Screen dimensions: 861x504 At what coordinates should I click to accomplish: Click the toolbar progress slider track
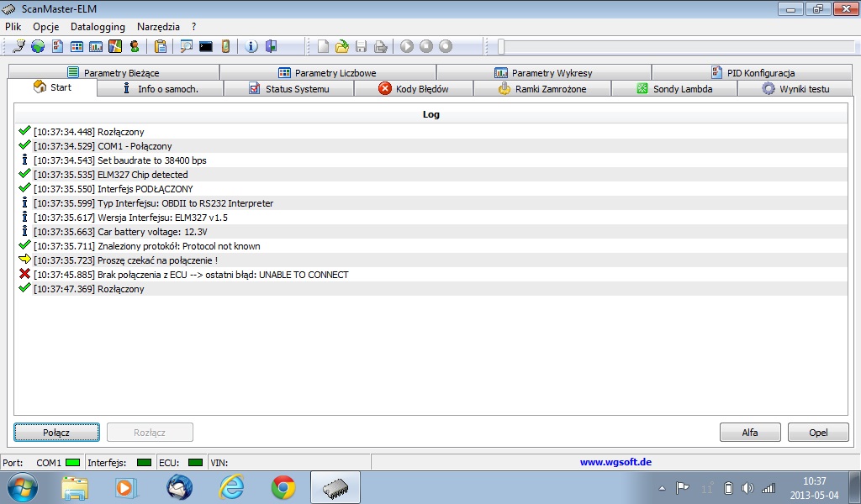coord(673,46)
